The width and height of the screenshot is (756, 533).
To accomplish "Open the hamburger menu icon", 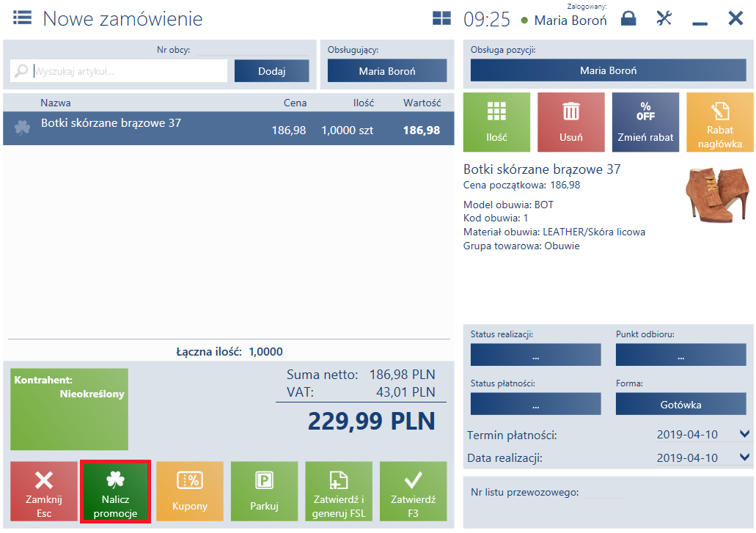I will tap(22, 18).
